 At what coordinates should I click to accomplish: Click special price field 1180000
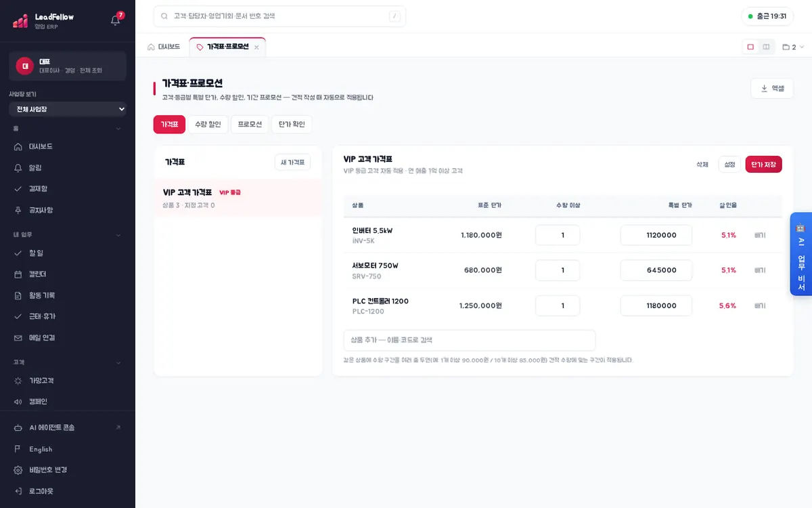[x=656, y=305]
